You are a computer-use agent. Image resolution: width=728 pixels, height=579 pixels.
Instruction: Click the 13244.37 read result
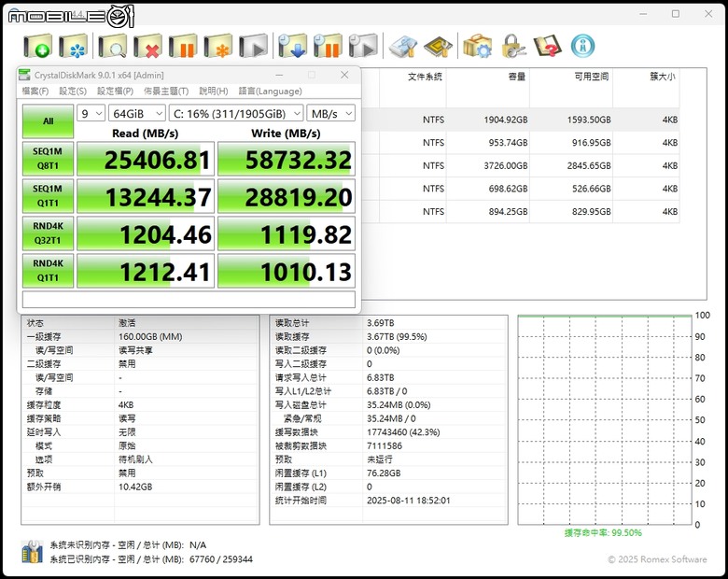pos(146,196)
